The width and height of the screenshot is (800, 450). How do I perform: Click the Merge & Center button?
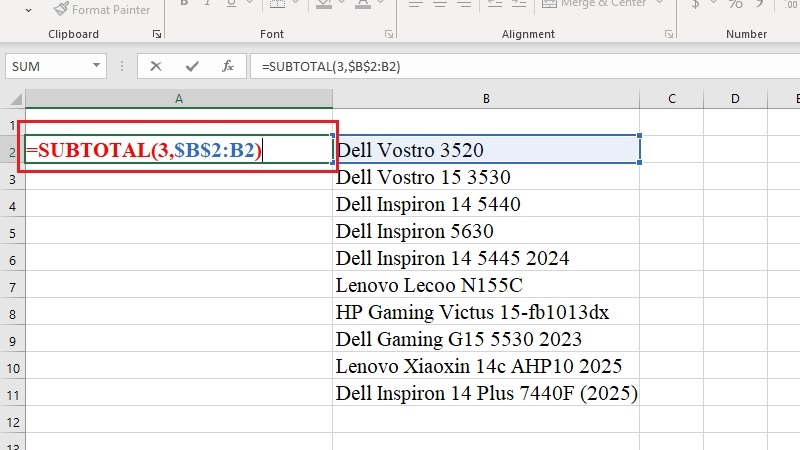pyautogui.click(x=594, y=4)
